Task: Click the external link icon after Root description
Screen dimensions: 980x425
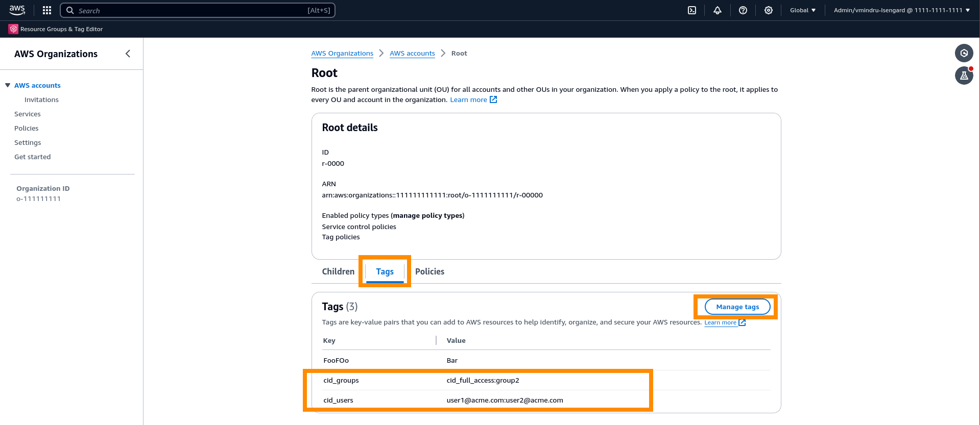Action: 493,99
